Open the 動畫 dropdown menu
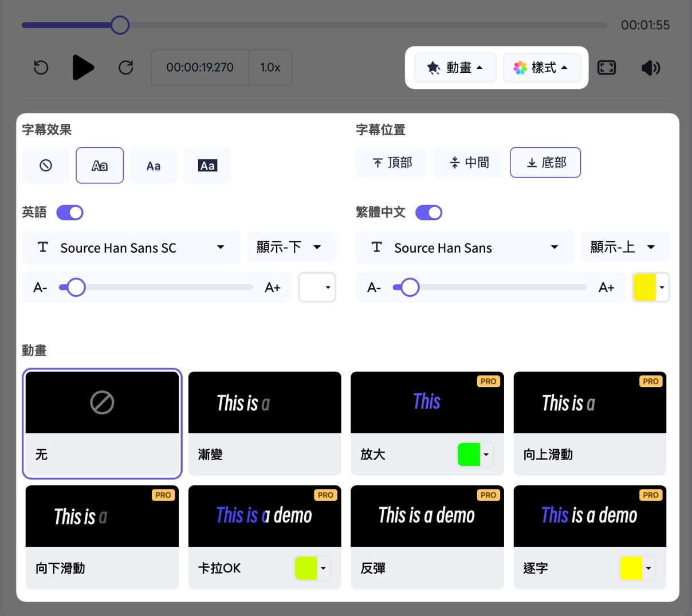 click(x=455, y=68)
